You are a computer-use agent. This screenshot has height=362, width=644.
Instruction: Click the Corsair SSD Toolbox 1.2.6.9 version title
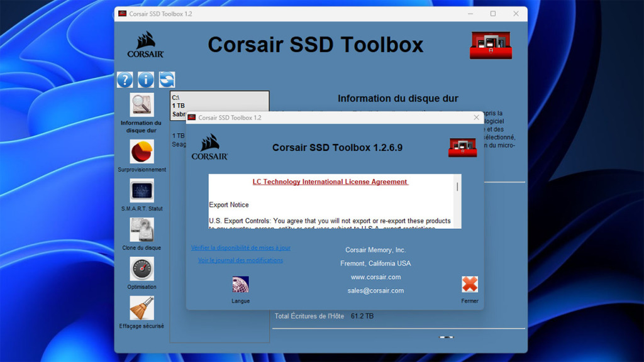337,148
